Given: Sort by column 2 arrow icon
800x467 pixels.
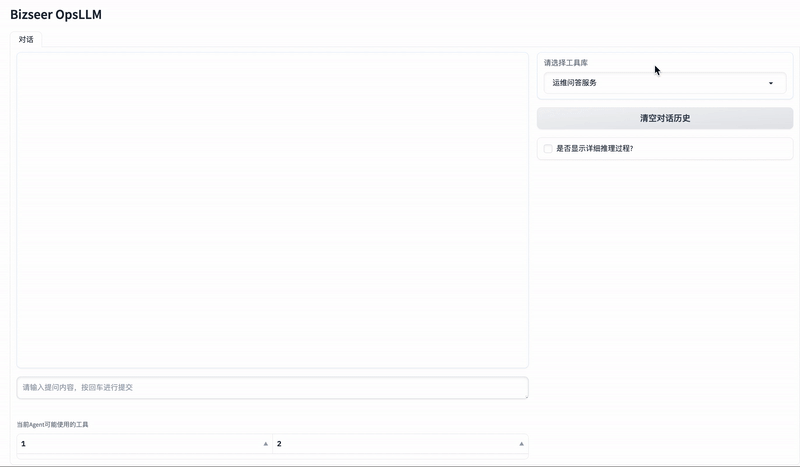Looking at the screenshot, I should pyautogui.click(x=521, y=444).
